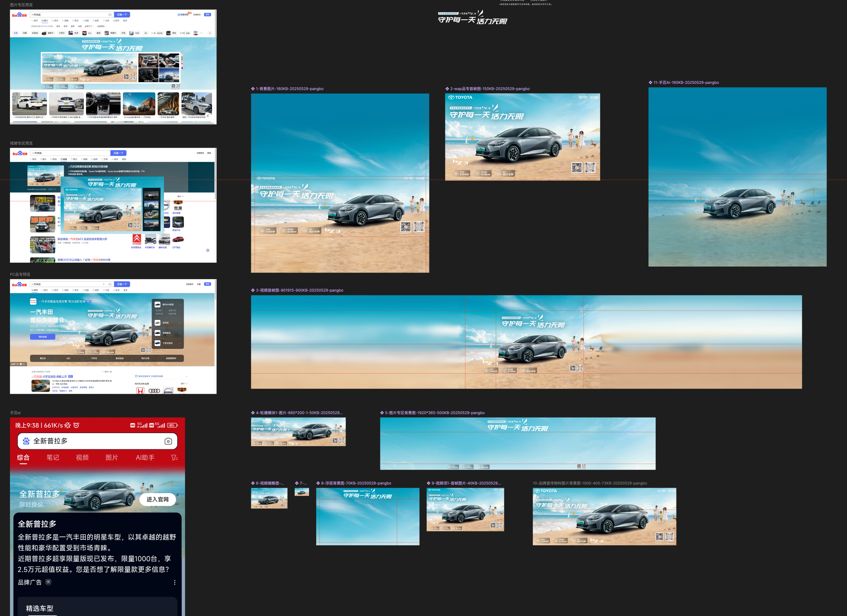This screenshot has width=847, height=616.
Task: Click camera icon in mobile search bar
Action: click(168, 441)
